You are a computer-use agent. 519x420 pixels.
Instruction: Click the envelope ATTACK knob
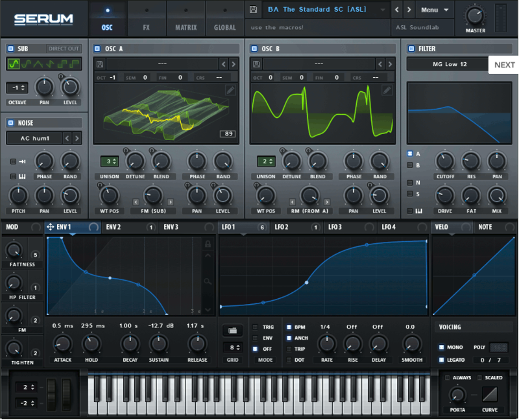tap(62, 344)
